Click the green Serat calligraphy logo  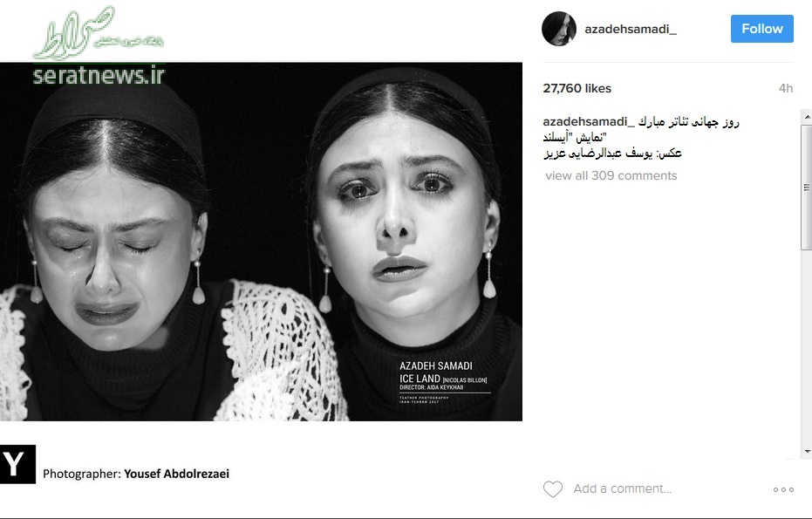[99, 32]
